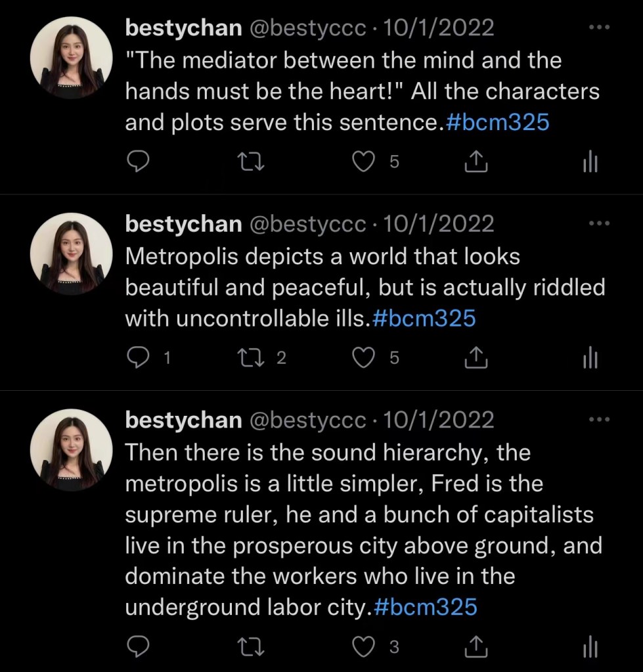Open more options on the "sound hierarchy" tweet
Viewport: 643px width, 672px height.
click(x=599, y=420)
